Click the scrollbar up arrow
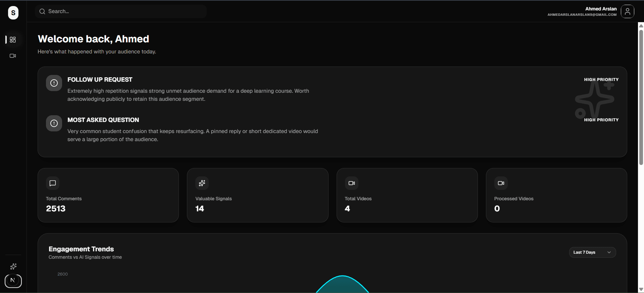This screenshot has width=644, height=293. [x=641, y=26]
